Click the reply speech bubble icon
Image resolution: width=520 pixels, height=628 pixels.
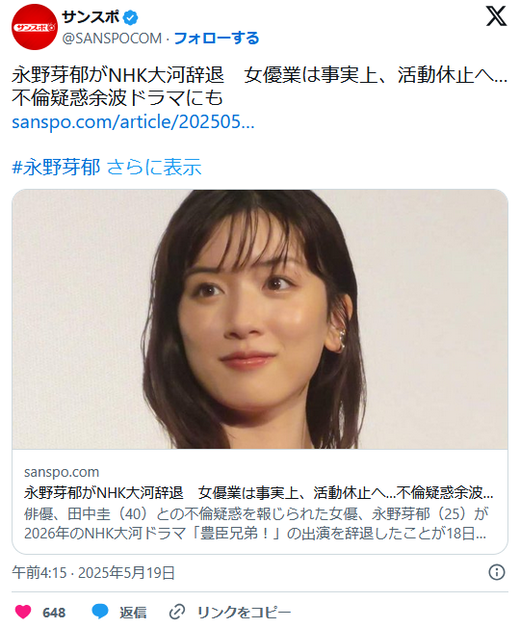pyautogui.click(x=100, y=612)
